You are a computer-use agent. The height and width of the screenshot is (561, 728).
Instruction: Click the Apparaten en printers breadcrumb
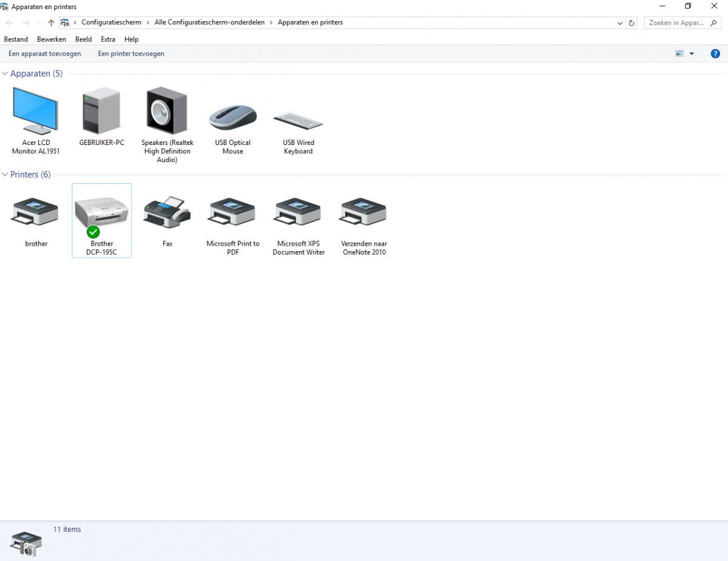click(311, 22)
